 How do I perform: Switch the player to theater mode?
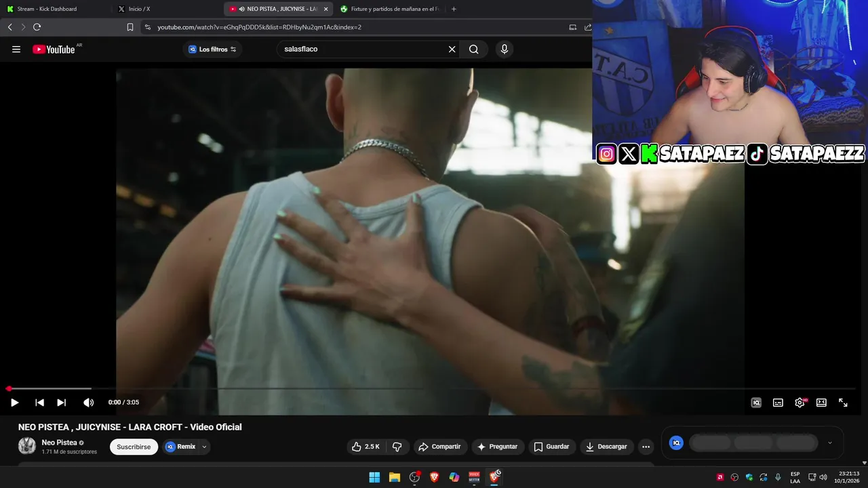[821, 403]
